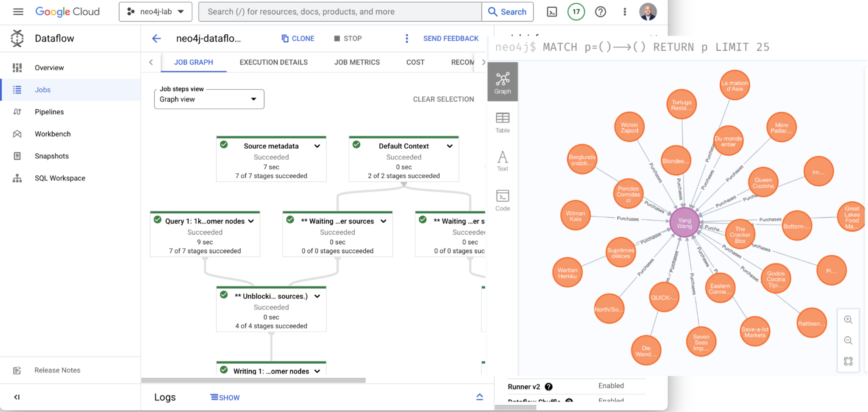Select the La maison d'Asie node

coord(734,86)
